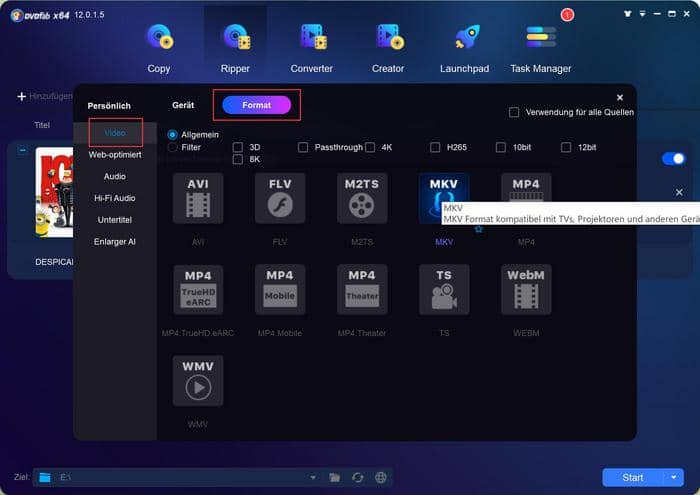
Task: Enable the 8K checkbox
Action: click(238, 159)
